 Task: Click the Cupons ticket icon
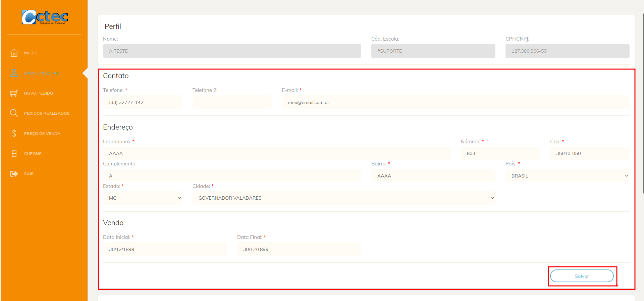14,153
